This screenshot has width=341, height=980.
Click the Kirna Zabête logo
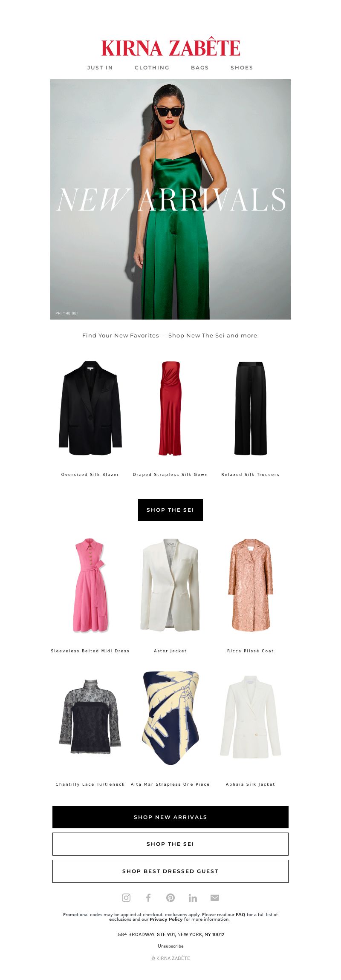170,47
